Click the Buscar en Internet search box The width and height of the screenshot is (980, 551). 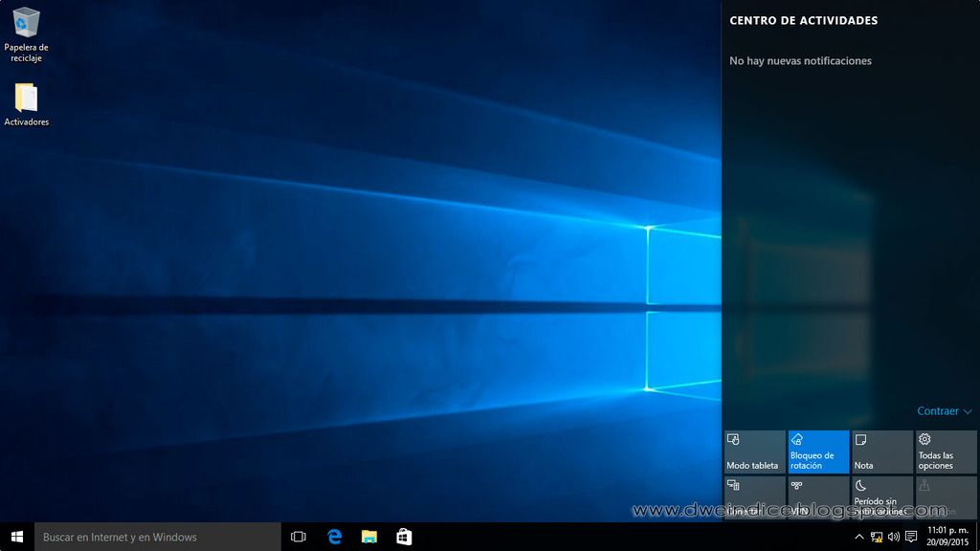coord(158,537)
